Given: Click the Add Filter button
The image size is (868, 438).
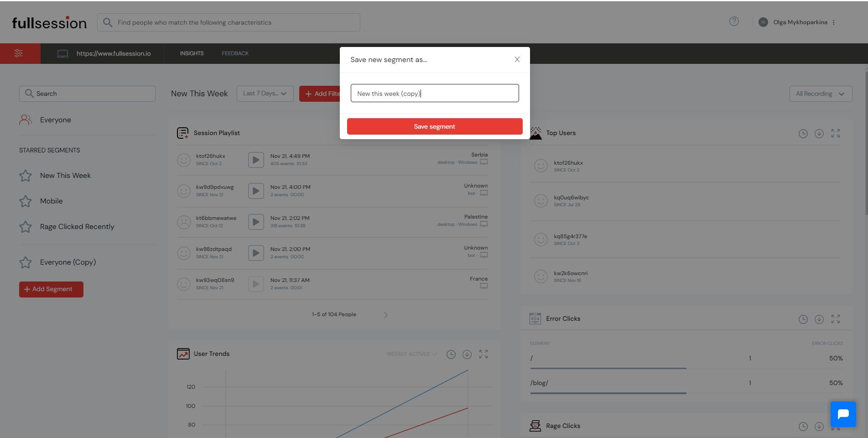Looking at the screenshot, I should pyautogui.click(x=320, y=94).
